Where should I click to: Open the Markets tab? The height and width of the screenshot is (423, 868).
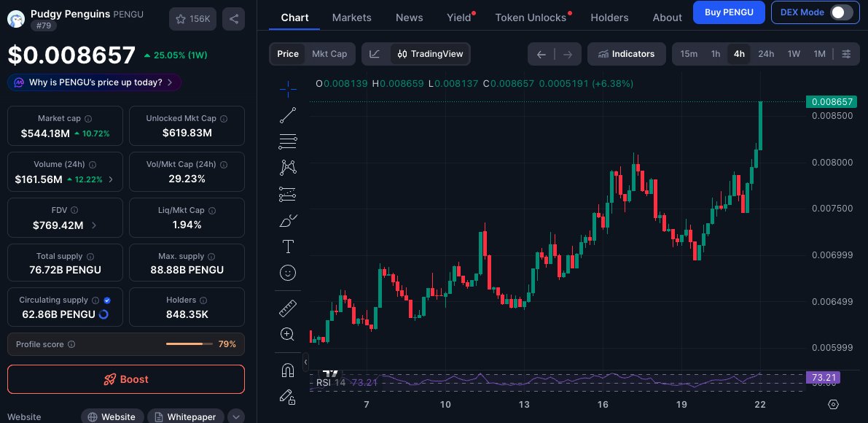point(351,18)
